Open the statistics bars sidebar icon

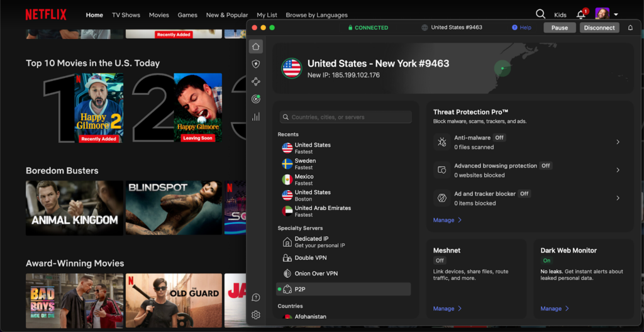[x=255, y=117]
